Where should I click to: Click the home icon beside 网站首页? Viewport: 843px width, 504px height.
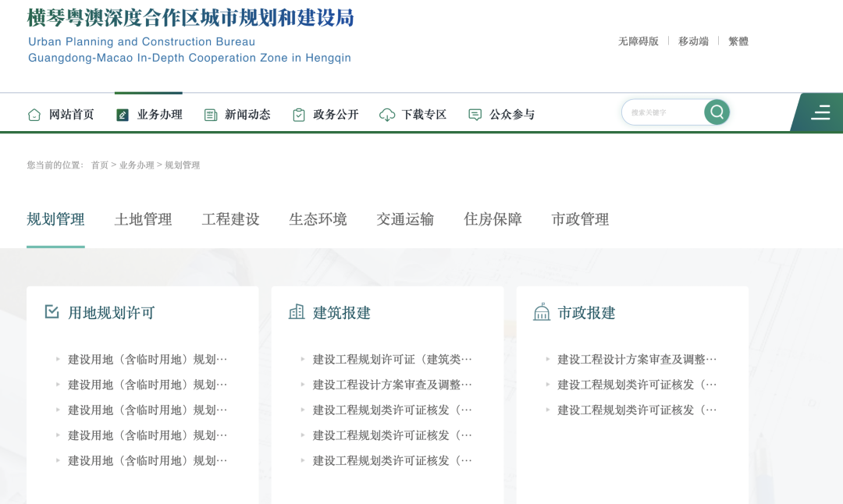coord(34,115)
